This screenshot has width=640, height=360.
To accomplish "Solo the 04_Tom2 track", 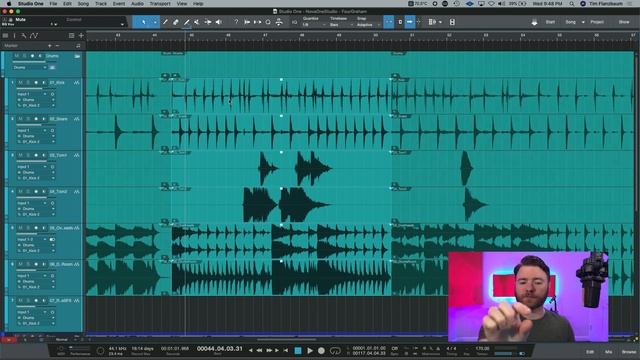I will pyautogui.click(x=28, y=191).
